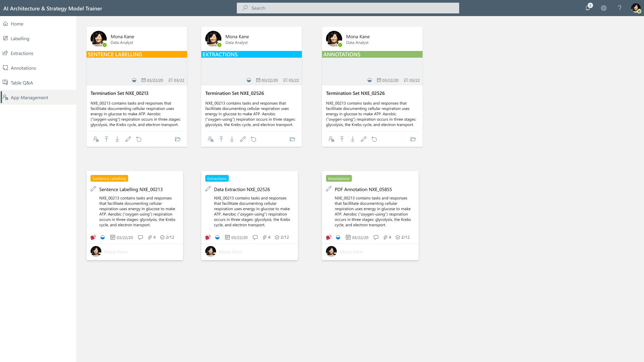Open comments on PDF Annotation NXE_05855

click(376, 237)
